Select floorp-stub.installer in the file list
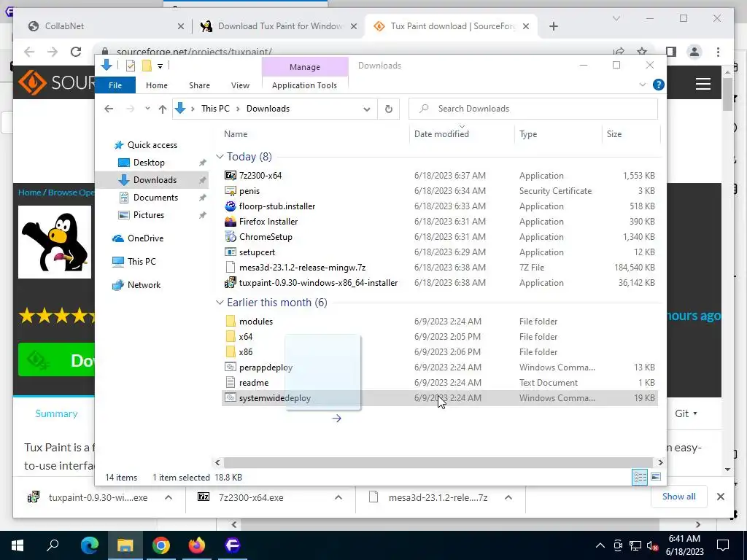 point(276,206)
